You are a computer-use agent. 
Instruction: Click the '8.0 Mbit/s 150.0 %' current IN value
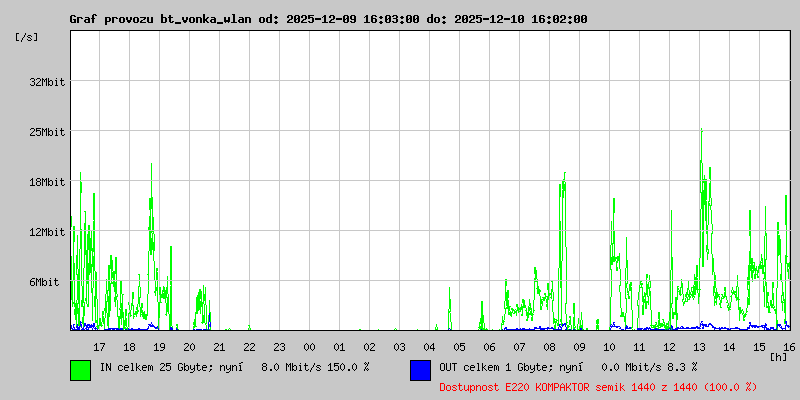pyautogui.click(x=315, y=367)
